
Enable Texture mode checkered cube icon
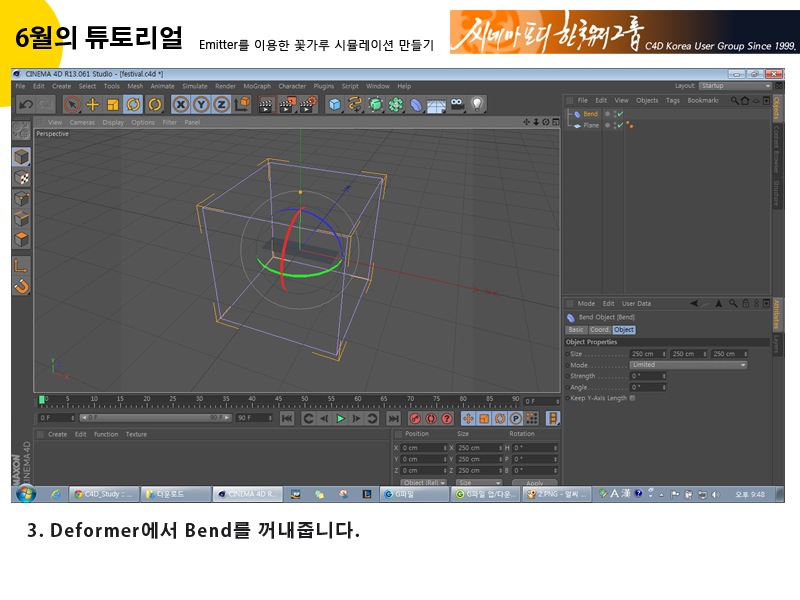click(21, 178)
